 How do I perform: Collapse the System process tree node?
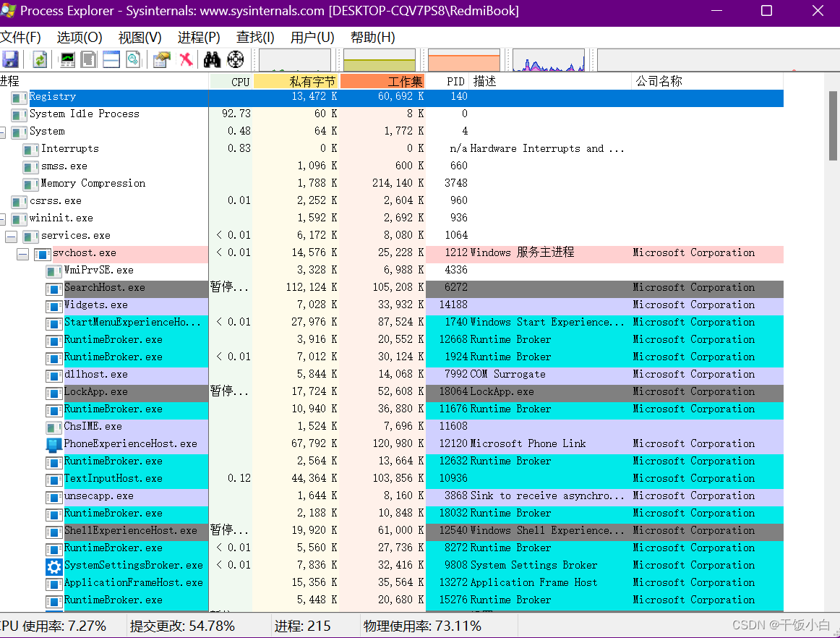(x=2, y=132)
